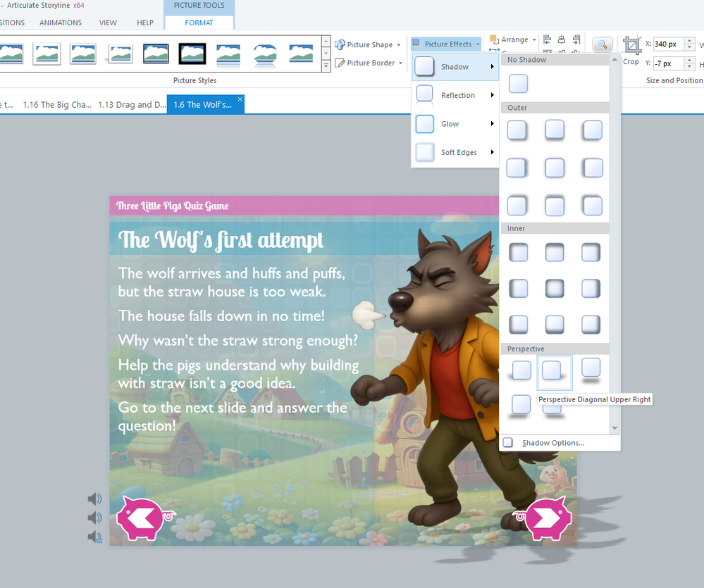The height and width of the screenshot is (588, 704).
Task: Choose Perspective Below shadow preset
Action: [x=591, y=370]
